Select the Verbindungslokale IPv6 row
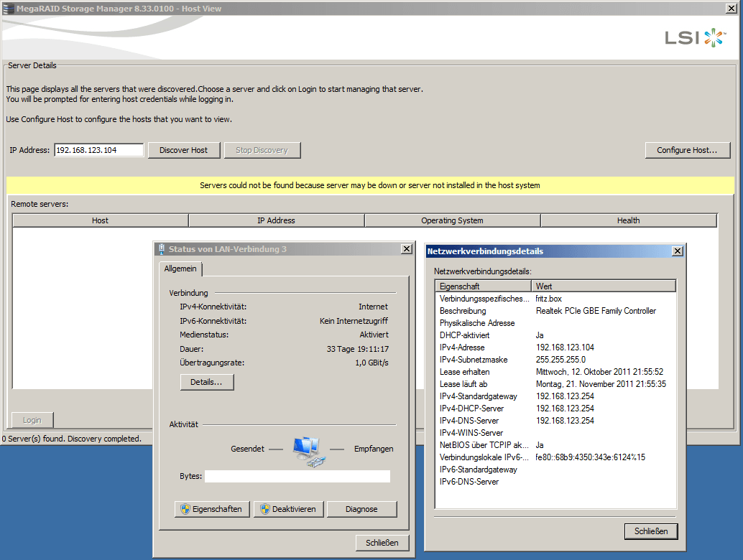743x560 pixels. [x=555, y=457]
